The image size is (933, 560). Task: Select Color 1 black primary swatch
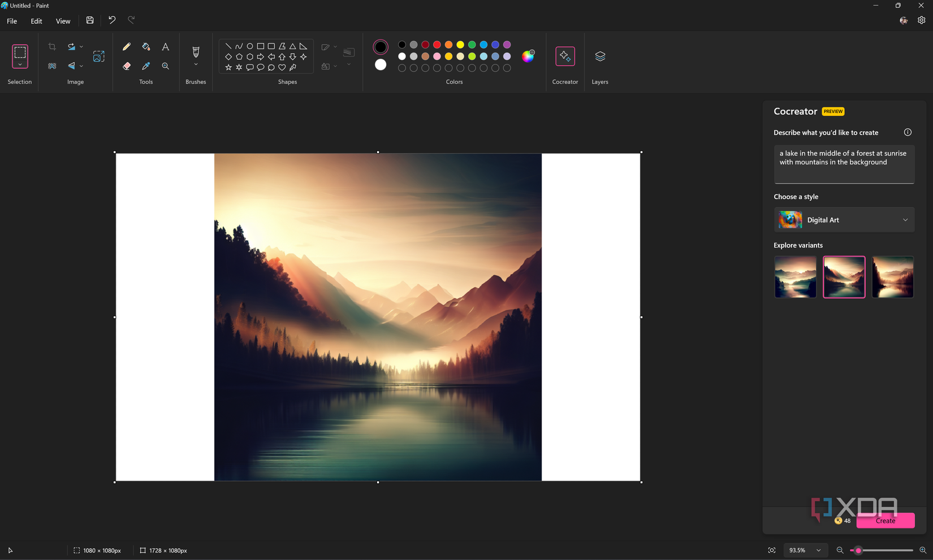pos(381,47)
